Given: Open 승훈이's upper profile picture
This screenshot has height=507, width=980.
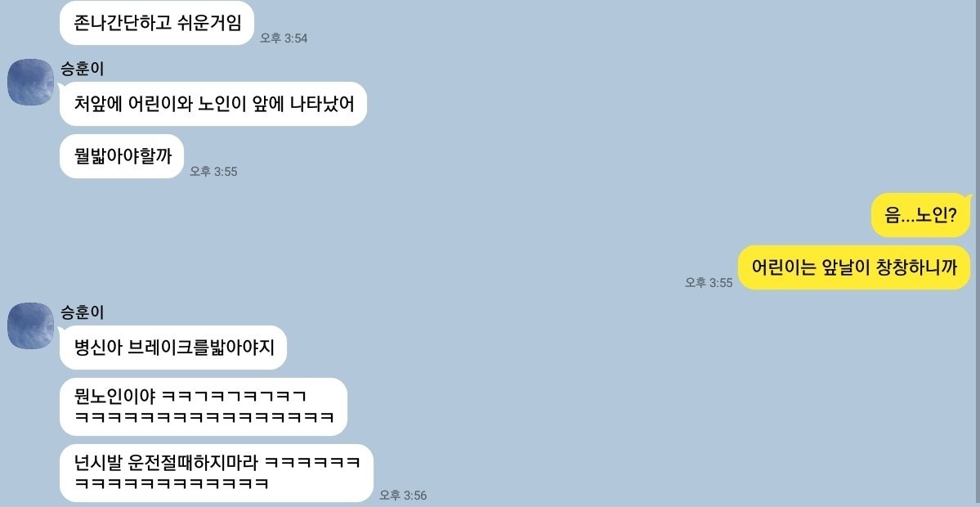Looking at the screenshot, I should pyautogui.click(x=30, y=82).
